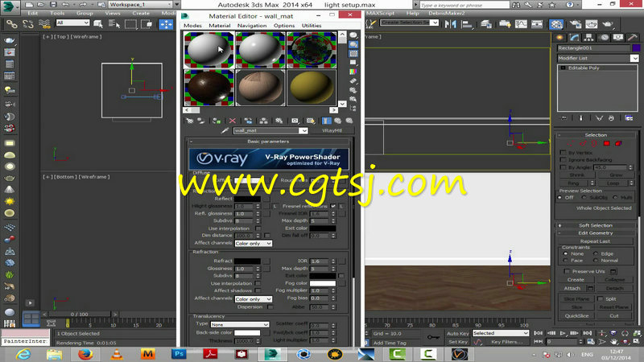Open the Modify command panel tab

click(x=574, y=37)
